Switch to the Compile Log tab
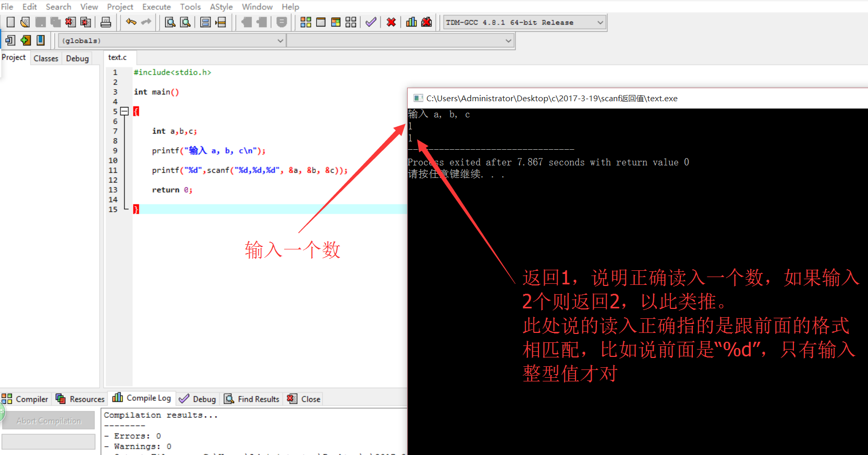The height and width of the screenshot is (455, 868). [142, 398]
